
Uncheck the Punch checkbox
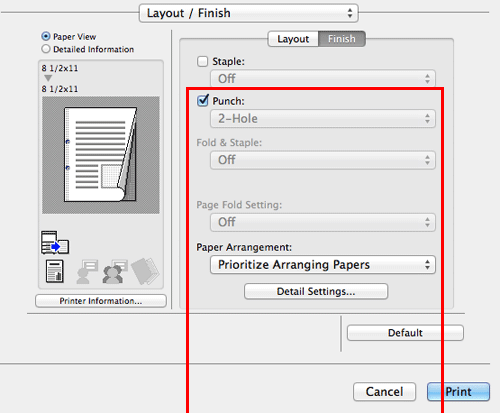click(x=203, y=100)
